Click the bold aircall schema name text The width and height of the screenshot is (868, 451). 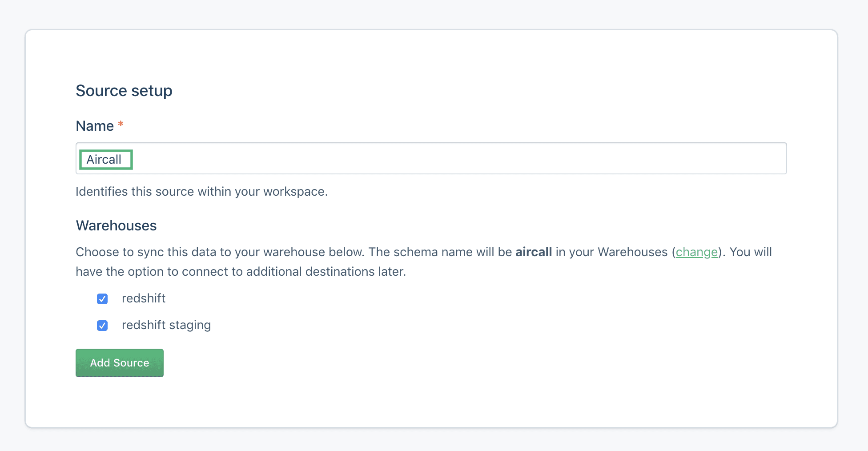point(533,252)
